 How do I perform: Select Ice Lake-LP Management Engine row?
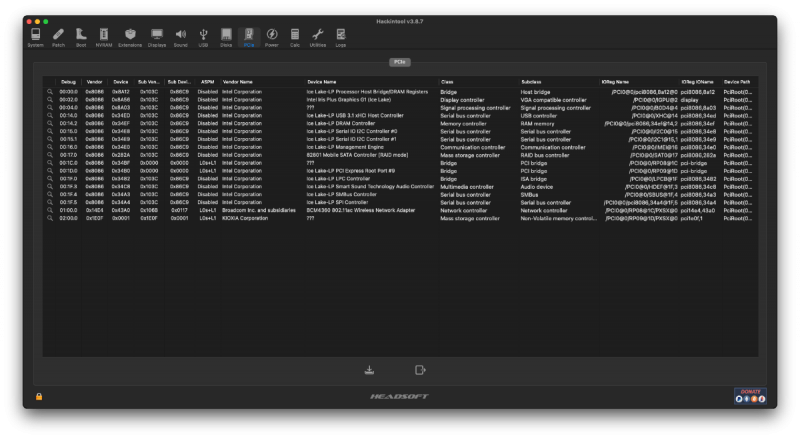tap(400, 147)
